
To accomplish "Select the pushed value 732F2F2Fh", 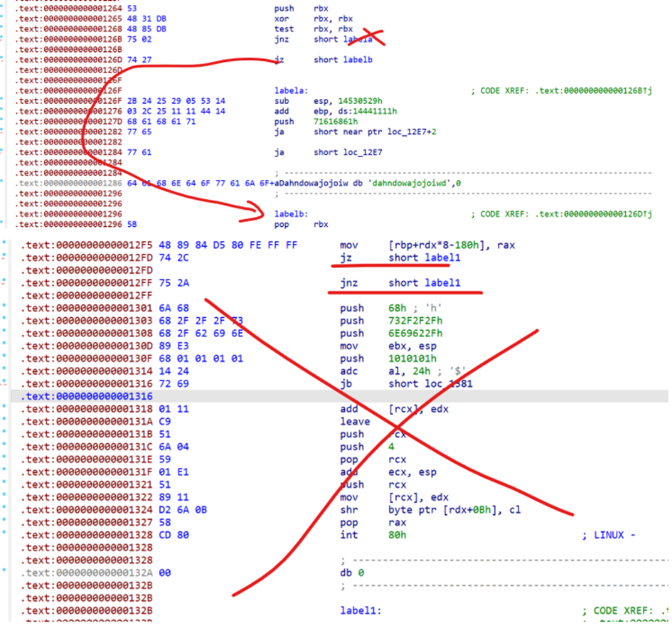I will coord(415,321).
